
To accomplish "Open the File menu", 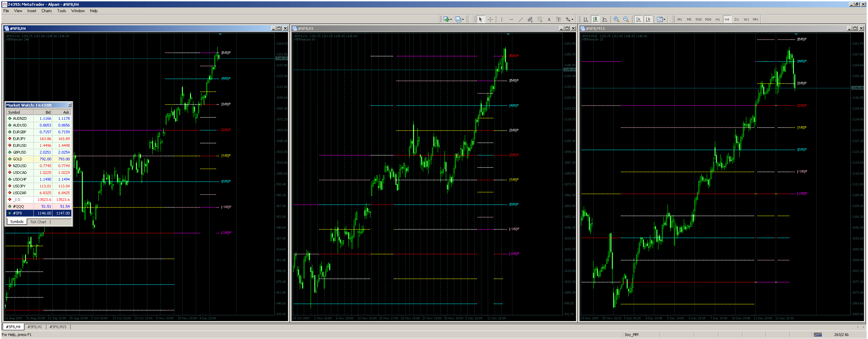I will tap(6, 11).
